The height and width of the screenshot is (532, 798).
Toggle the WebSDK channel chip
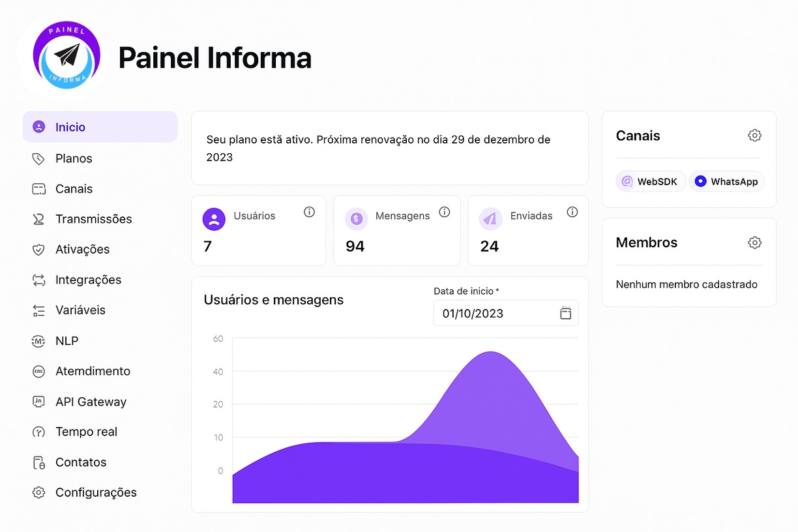[x=650, y=181]
